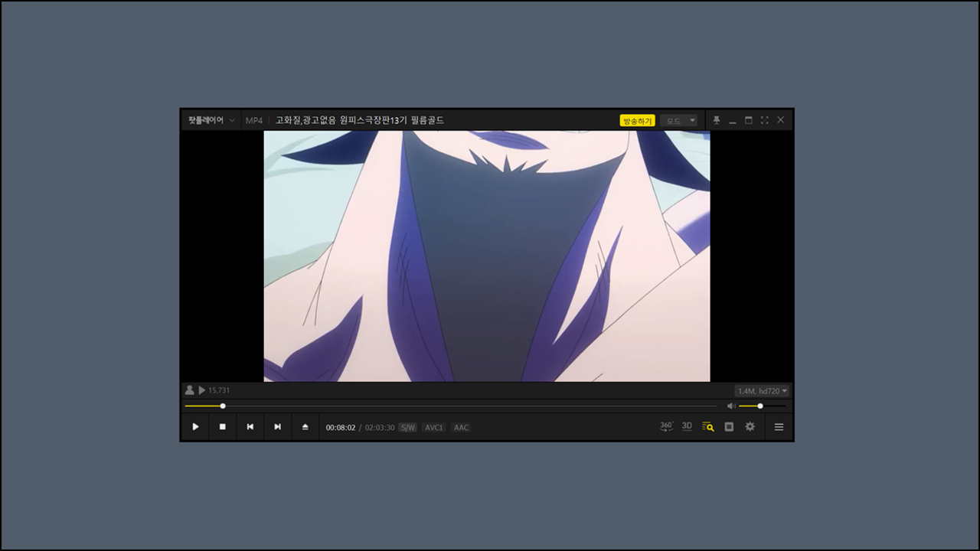
Task: Click the AAC audio codec label
Action: [x=461, y=428]
